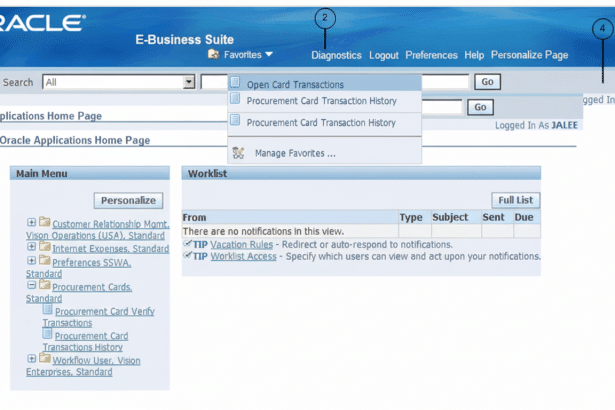The width and height of the screenshot is (615, 410).
Task: Click the Preferences SSWA folder icon
Action: pos(44,260)
